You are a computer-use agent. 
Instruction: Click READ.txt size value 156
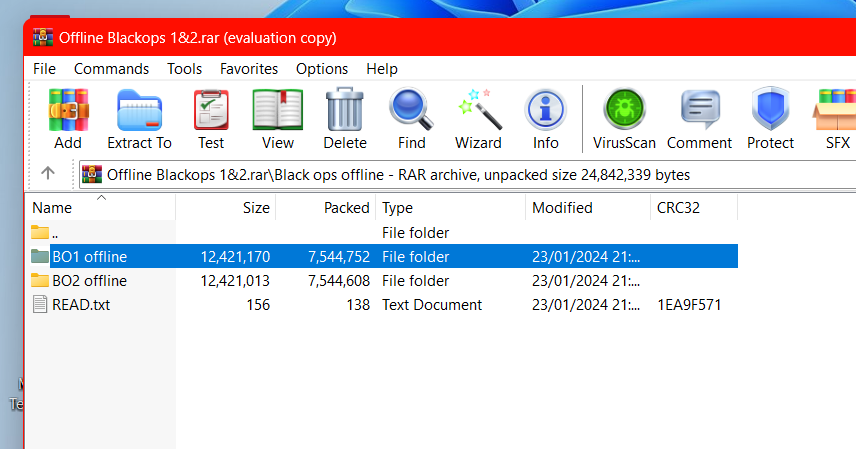pos(258,304)
